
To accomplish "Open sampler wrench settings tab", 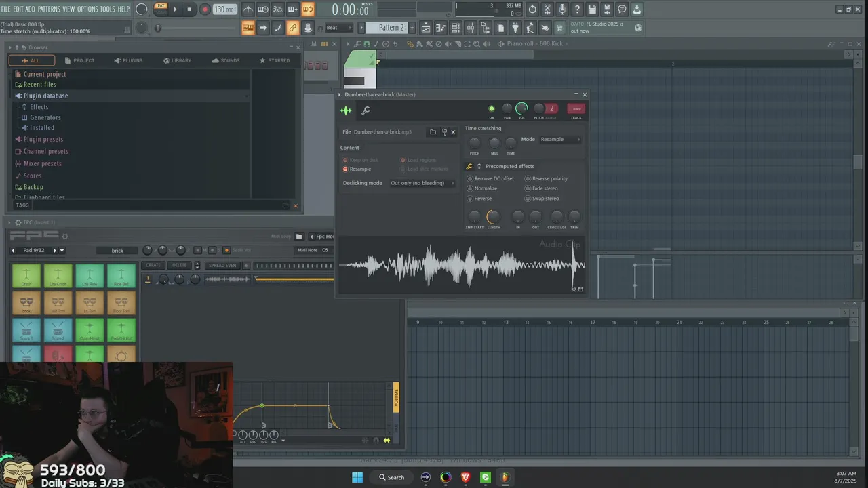I will 366,110.
